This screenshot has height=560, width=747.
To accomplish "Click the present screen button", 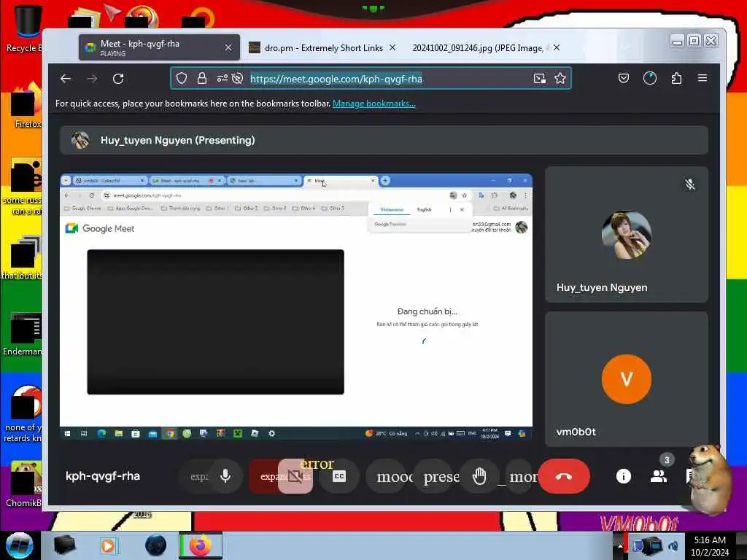I will coord(438,476).
